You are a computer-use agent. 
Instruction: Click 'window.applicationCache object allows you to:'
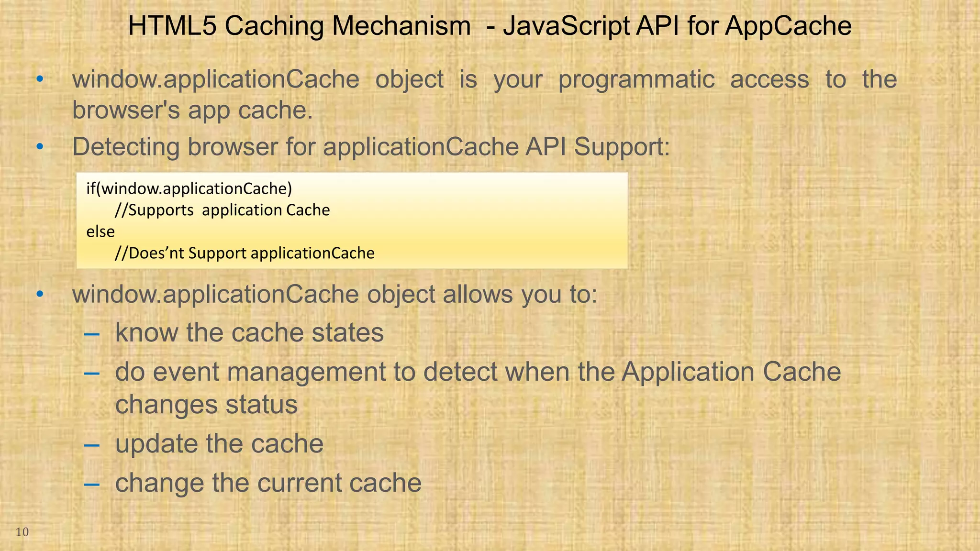click(334, 294)
